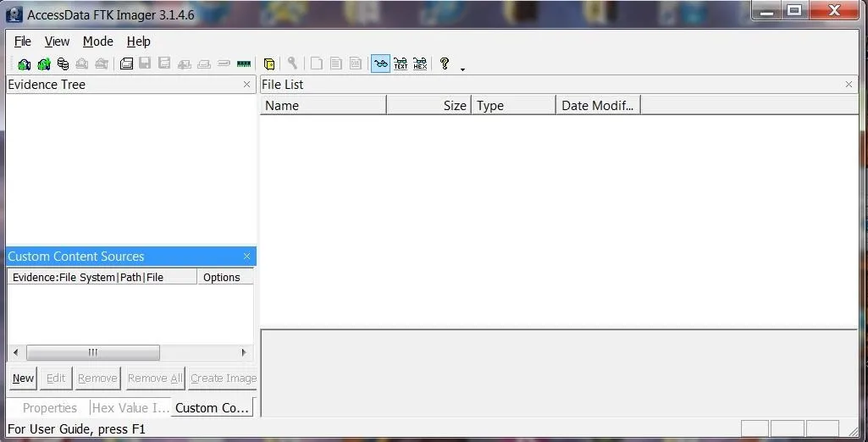Click the question mark help icon
Viewport: 868px width, 442px height.
(x=444, y=64)
